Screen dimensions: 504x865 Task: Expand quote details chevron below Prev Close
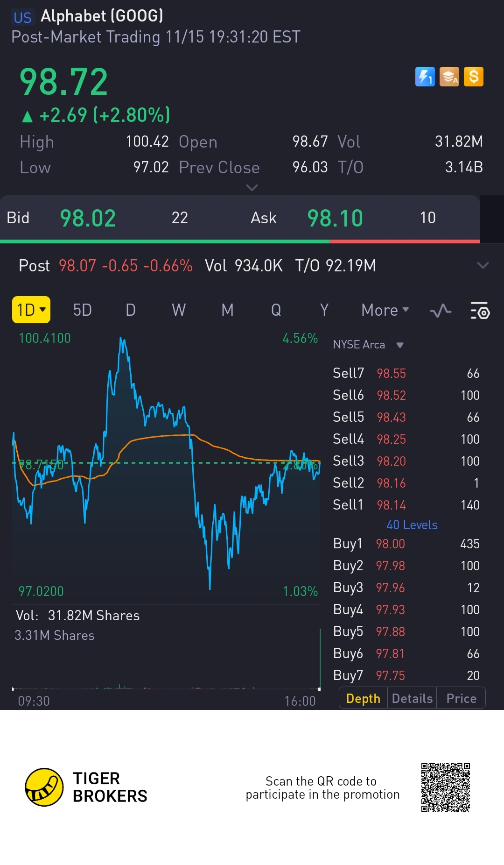tap(252, 188)
